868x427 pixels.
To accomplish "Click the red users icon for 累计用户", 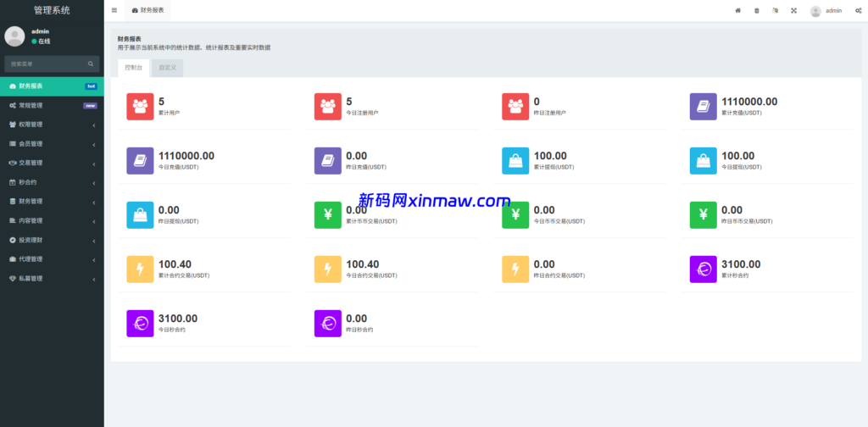I will point(140,106).
